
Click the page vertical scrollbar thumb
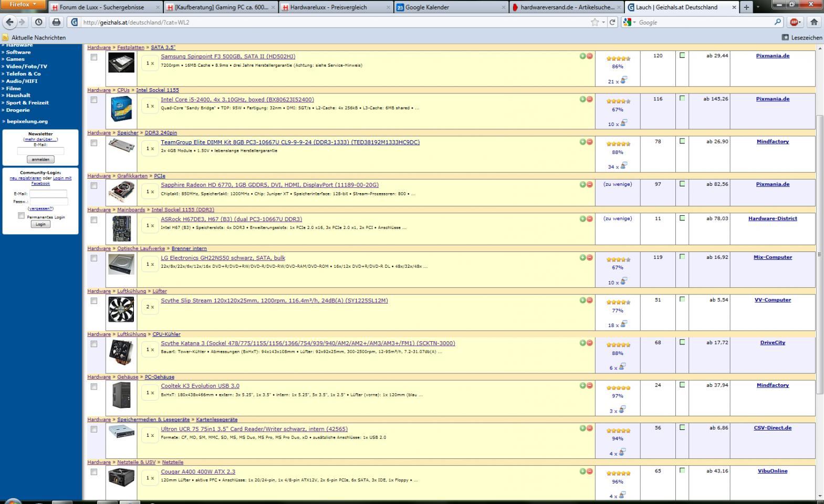[x=820, y=254]
